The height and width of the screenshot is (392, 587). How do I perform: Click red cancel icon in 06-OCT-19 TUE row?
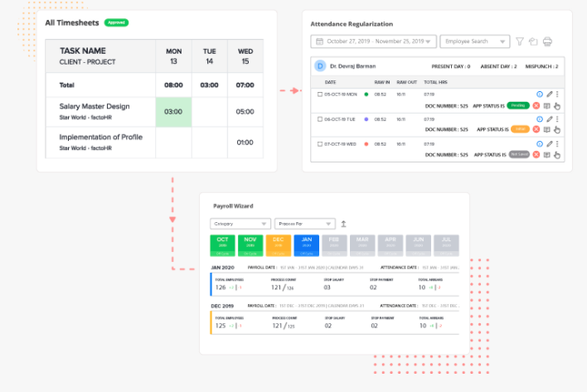click(536, 129)
